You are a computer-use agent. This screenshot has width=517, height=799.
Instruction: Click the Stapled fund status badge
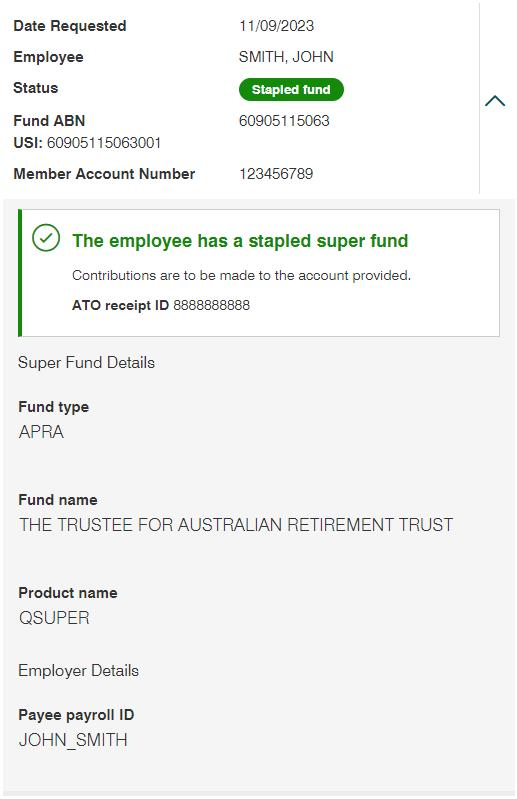(x=291, y=90)
